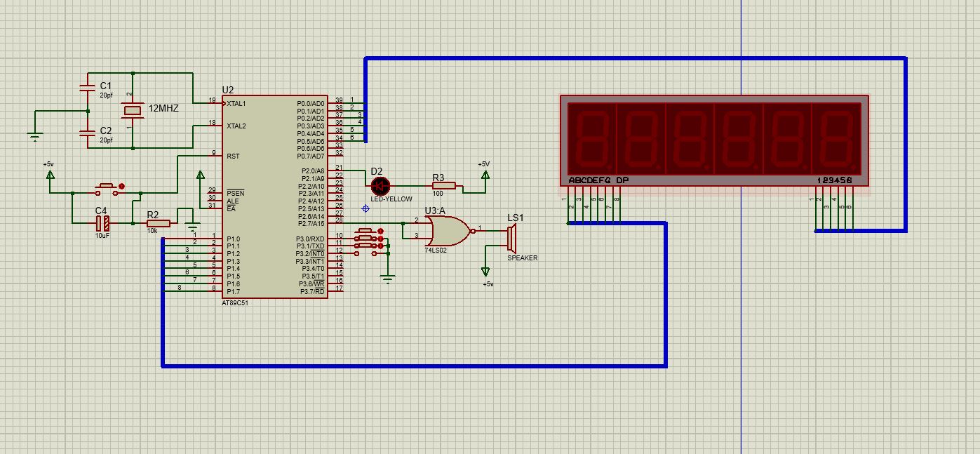Click ground symbol next to resistor R2
980x454 pixels.
(x=193, y=227)
